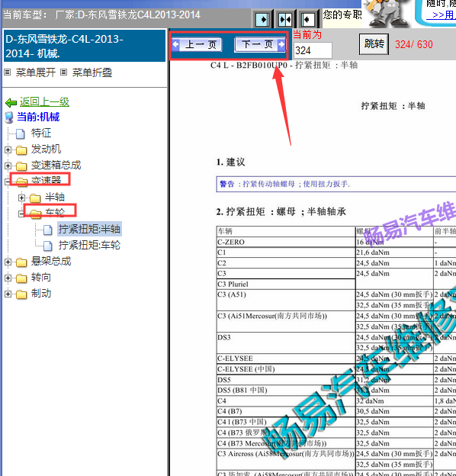The image size is (456, 476).
Task: Click the 变速箱总成 folder icon
Action: [21, 166]
